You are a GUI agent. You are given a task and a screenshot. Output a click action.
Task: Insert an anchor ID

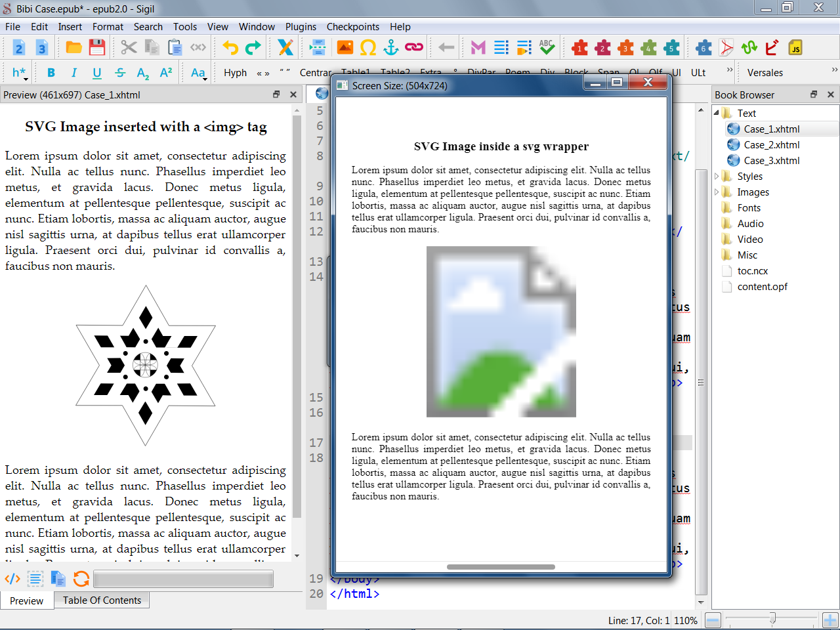point(391,47)
